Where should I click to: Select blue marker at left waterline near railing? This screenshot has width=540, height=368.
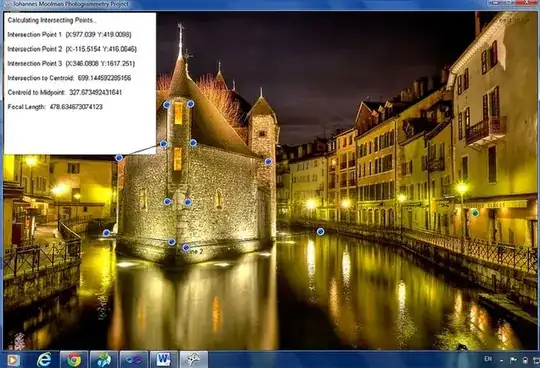point(106,233)
